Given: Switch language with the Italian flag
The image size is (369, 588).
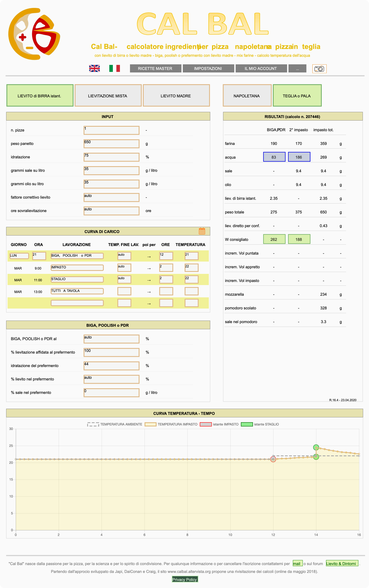Looking at the screenshot, I should click(x=114, y=68).
